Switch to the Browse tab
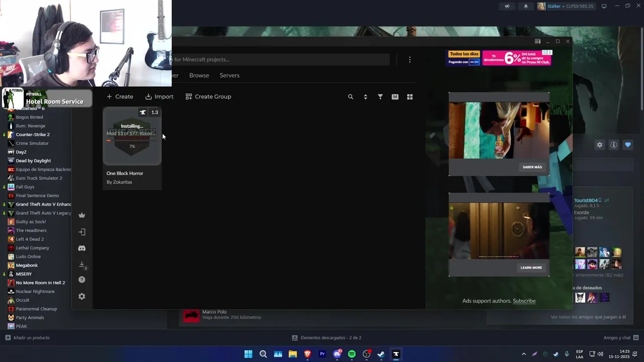The height and width of the screenshot is (362, 644). tap(199, 75)
